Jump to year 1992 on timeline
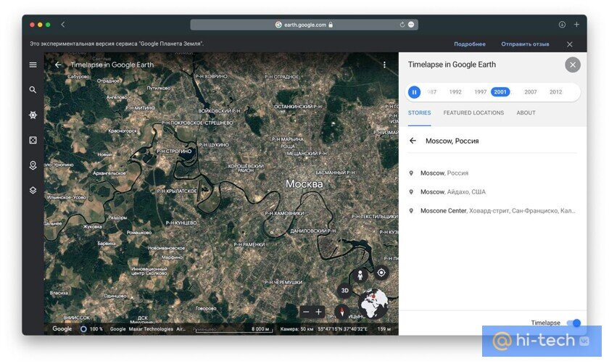Screen dimensions: 609x364 455,92
